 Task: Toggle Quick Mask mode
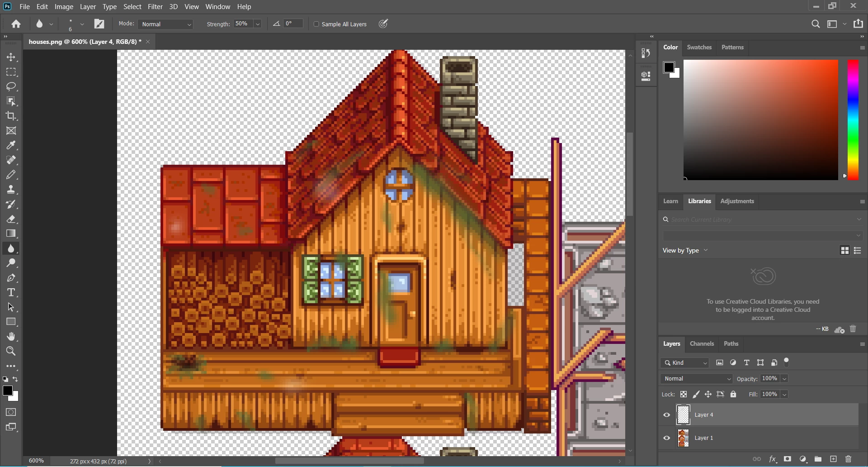pyautogui.click(x=11, y=412)
